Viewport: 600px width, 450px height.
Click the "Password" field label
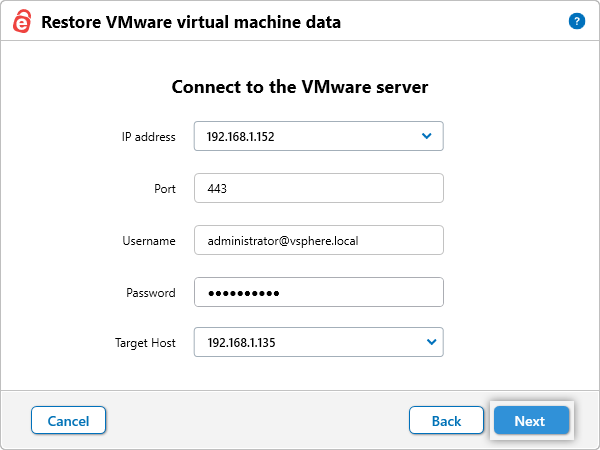coord(150,293)
